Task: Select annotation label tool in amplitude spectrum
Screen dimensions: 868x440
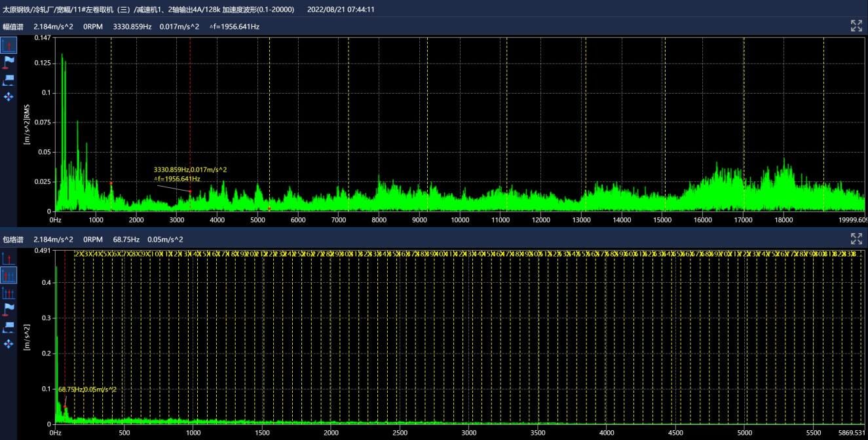Action: point(9,80)
